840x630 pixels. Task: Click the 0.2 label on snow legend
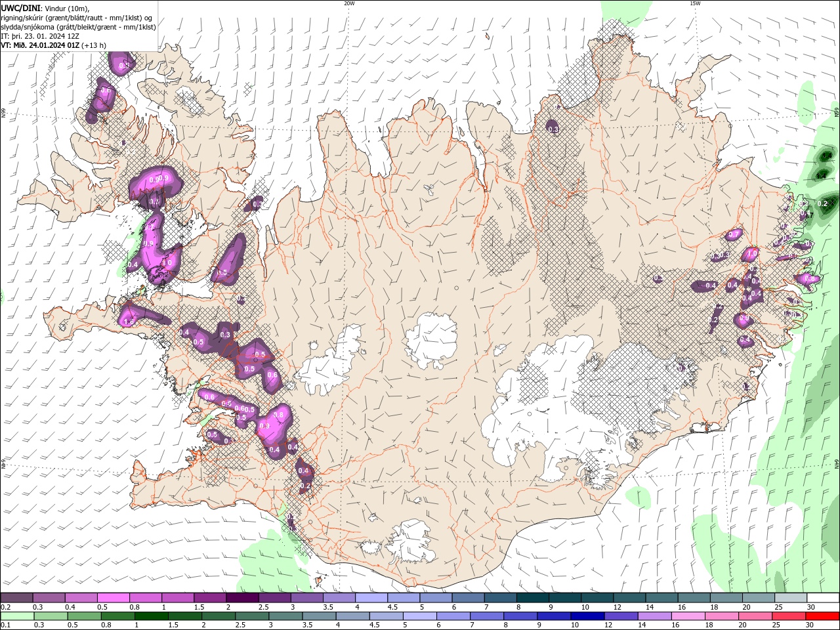tap(5, 607)
